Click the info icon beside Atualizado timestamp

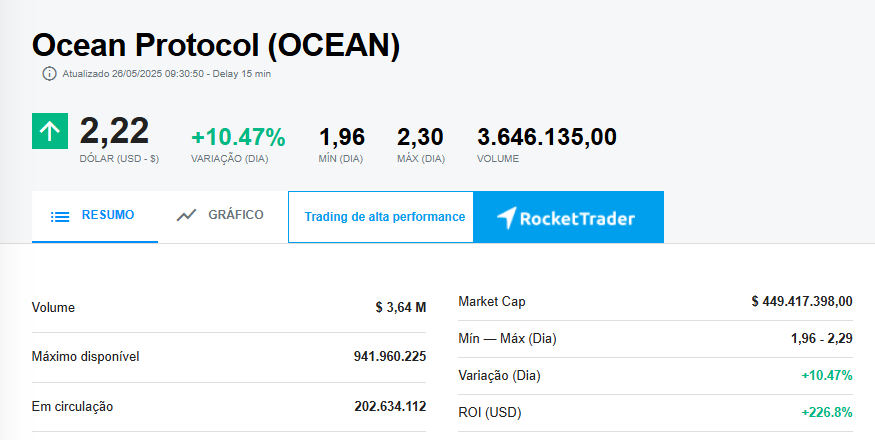tap(49, 73)
